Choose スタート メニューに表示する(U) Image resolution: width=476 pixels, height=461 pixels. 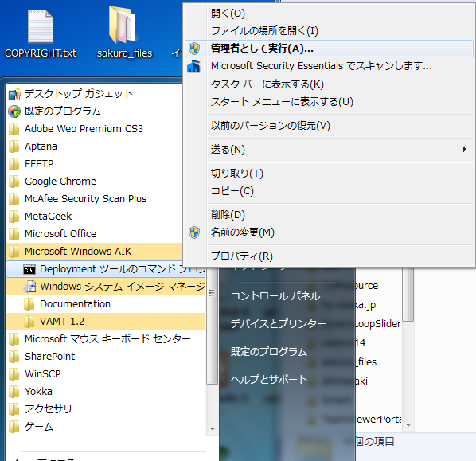[x=329, y=102]
